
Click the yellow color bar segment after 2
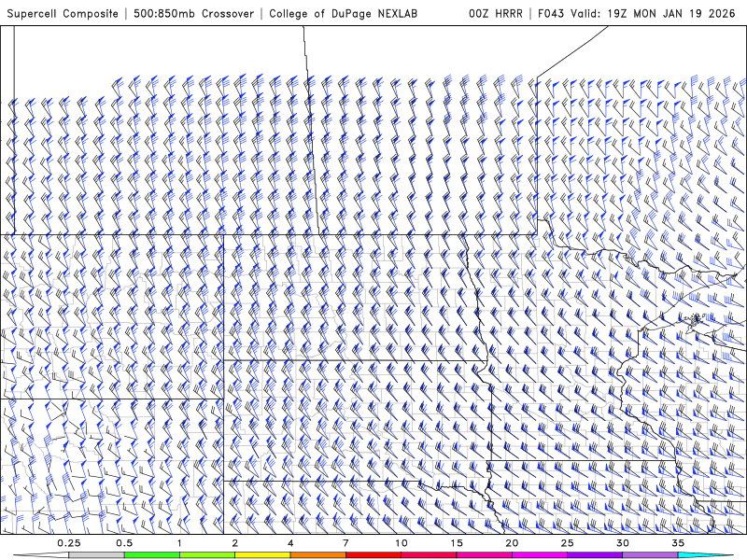click(x=262, y=555)
